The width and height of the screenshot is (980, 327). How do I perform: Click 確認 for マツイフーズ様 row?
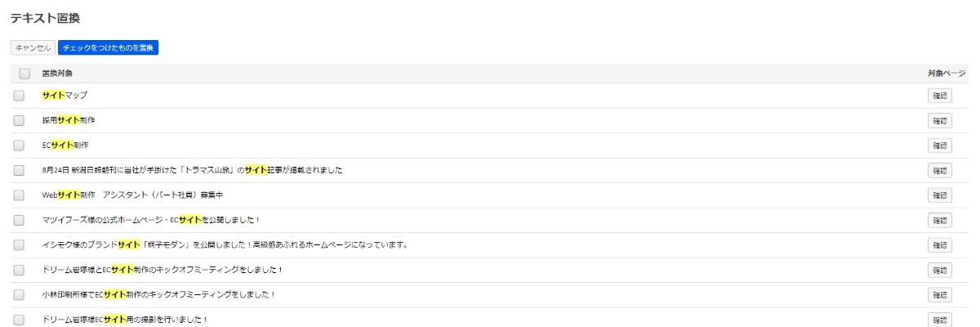pyautogui.click(x=939, y=220)
